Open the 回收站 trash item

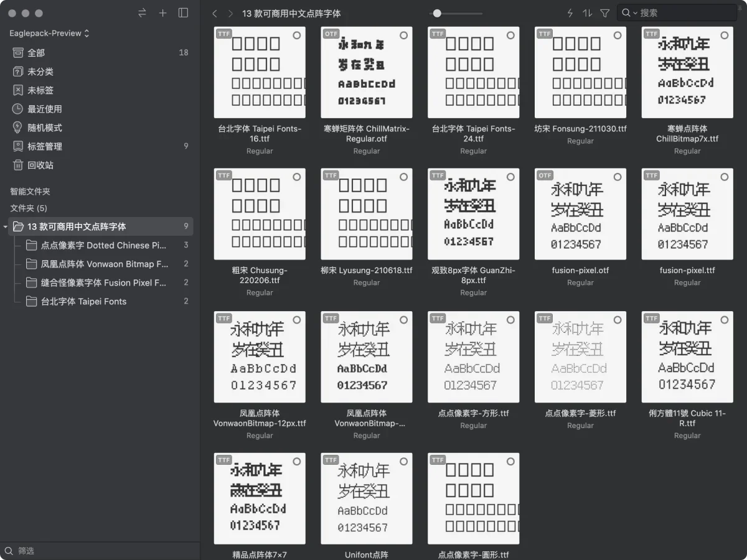pyautogui.click(x=40, y=165)
